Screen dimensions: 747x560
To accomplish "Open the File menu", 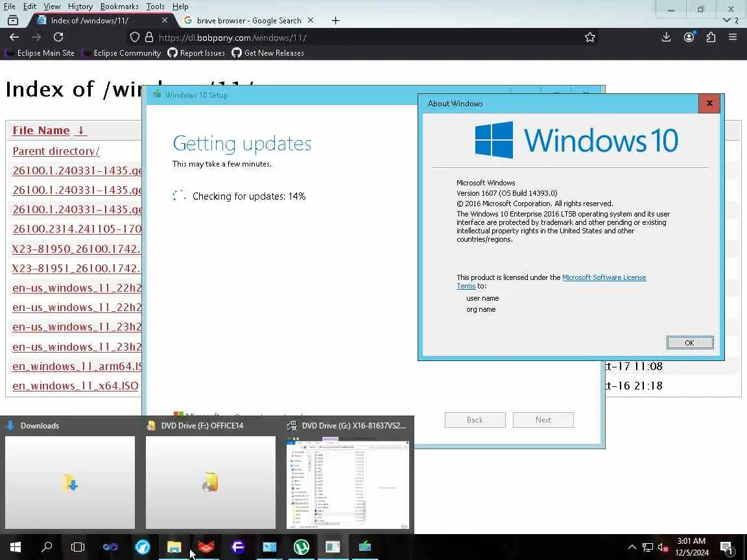I will [10, 6].
